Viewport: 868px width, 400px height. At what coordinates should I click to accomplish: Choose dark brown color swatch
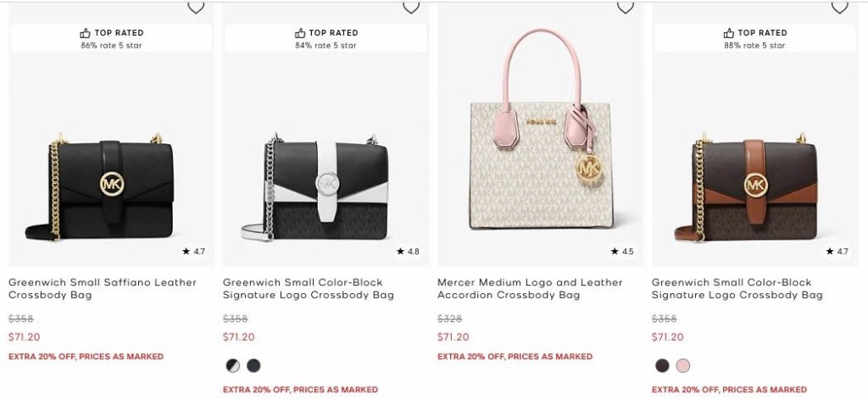click(x=662, y=365)
